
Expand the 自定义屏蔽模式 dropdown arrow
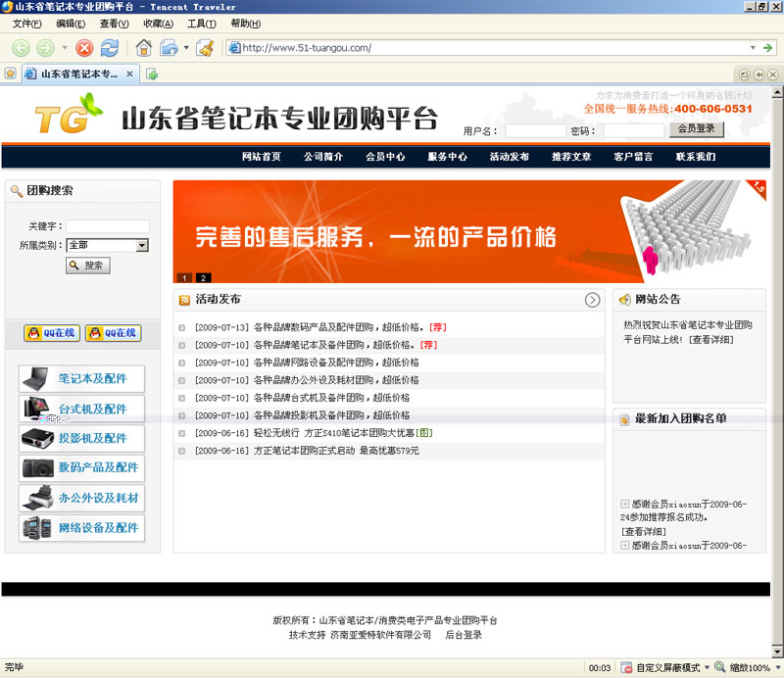[x=707, y=667]
